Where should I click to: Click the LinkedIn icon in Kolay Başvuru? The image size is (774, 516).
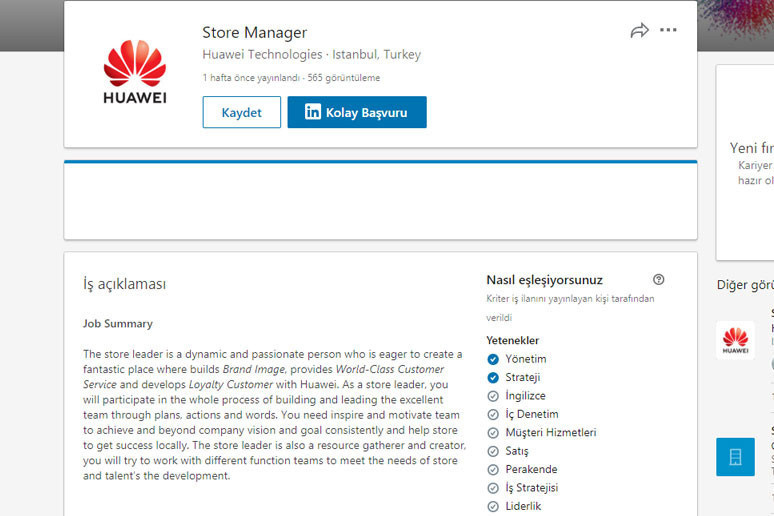point(312,112)
